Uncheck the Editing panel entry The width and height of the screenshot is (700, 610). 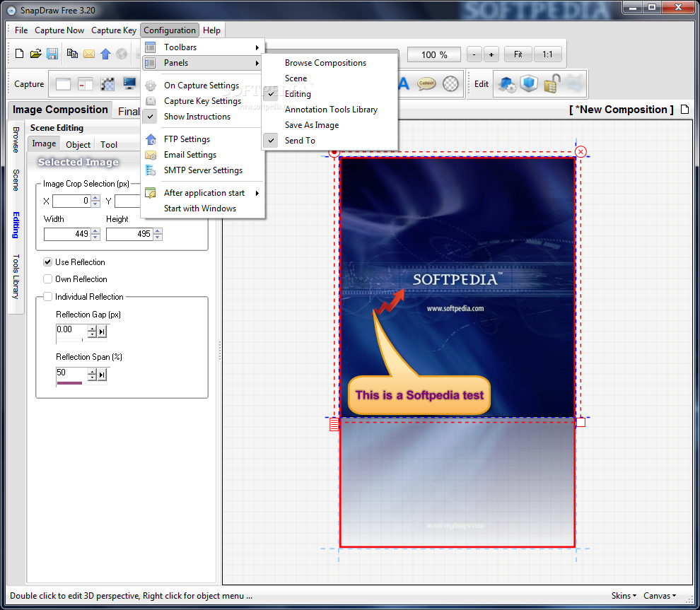click(x=329, y=94)
